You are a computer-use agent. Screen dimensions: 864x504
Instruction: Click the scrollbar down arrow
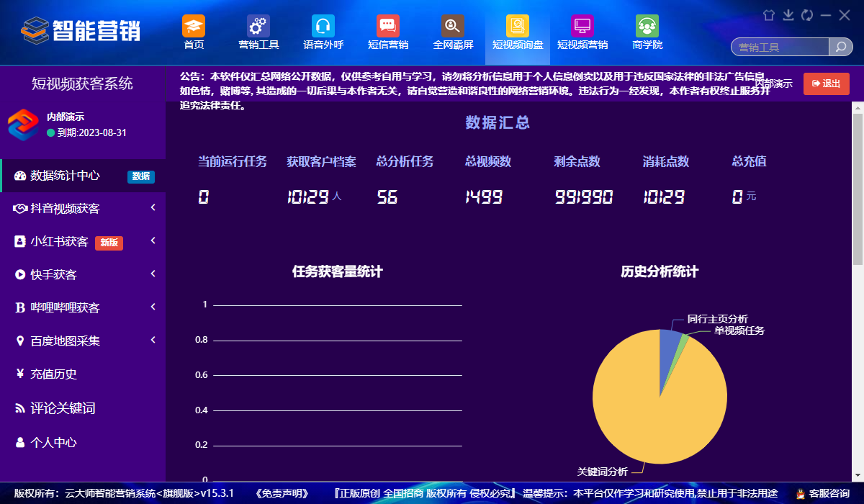858,476
